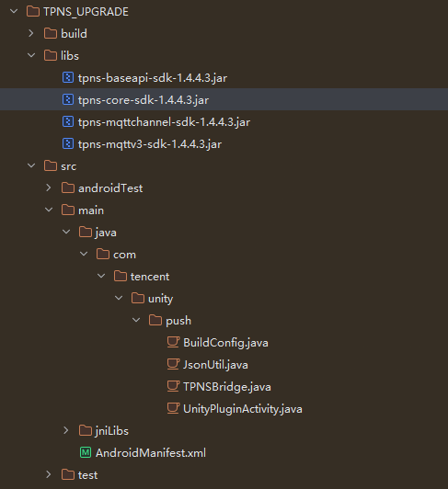Click the JsonUtil.java Java class icon
Viewport: 448px width, 489px height.
tap(173, 364)
